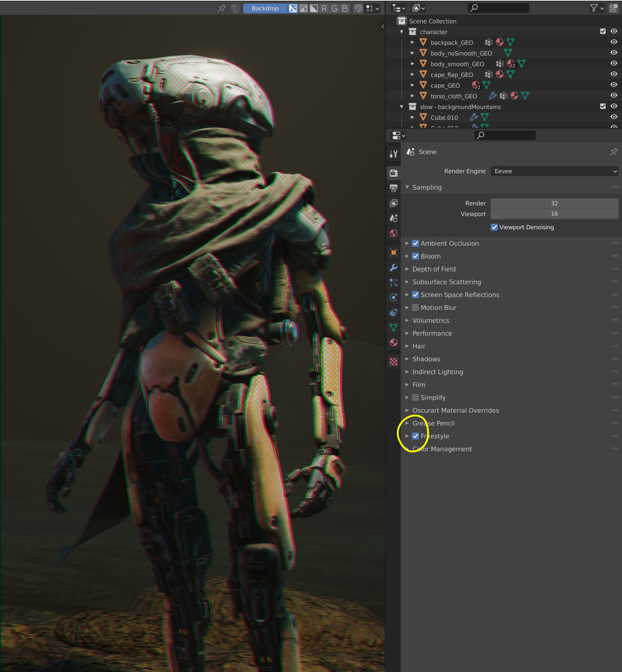The image size is (622, 672).
Task: Set the Viewport samples field
Action: [554, 214]
